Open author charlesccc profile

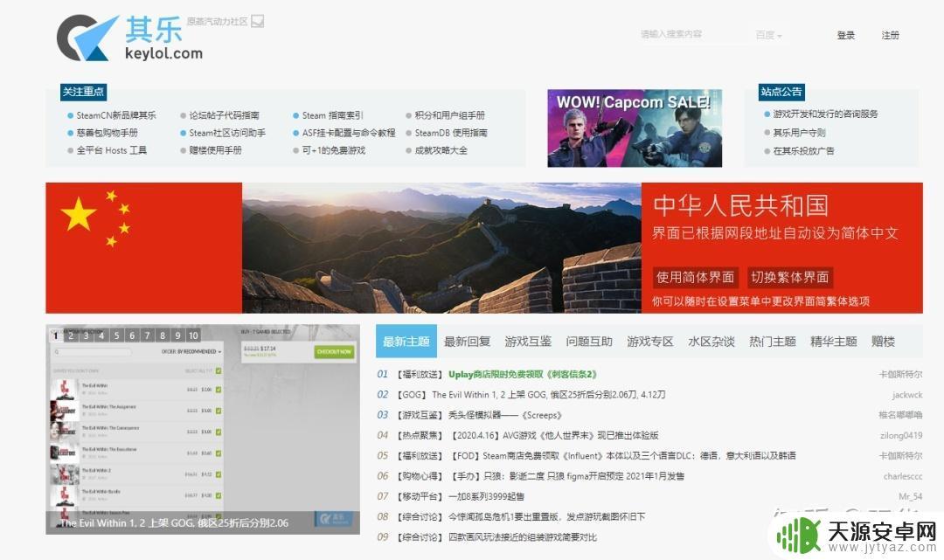point(903,476)
